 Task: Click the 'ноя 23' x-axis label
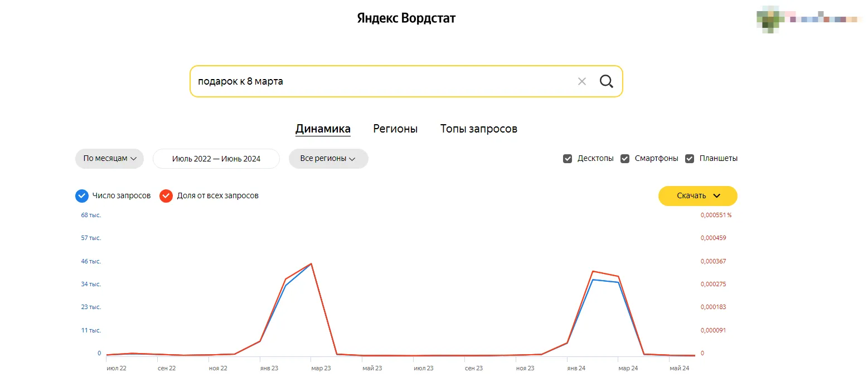point(525,368)
